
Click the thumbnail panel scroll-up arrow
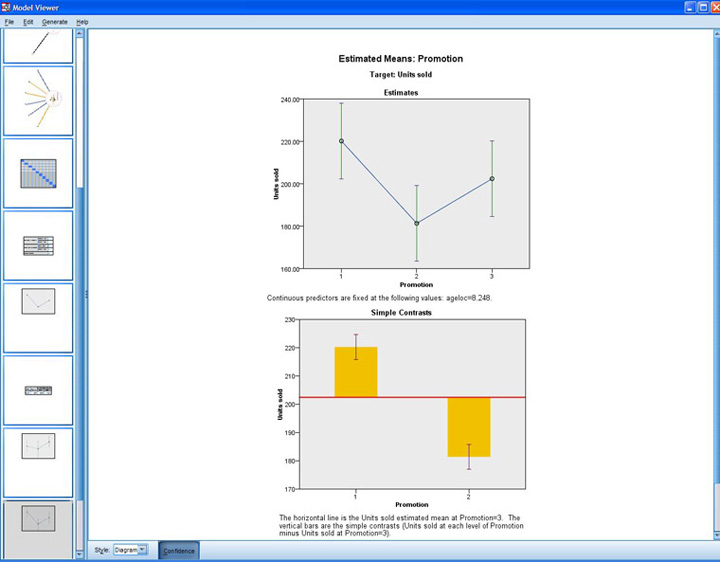81,33
